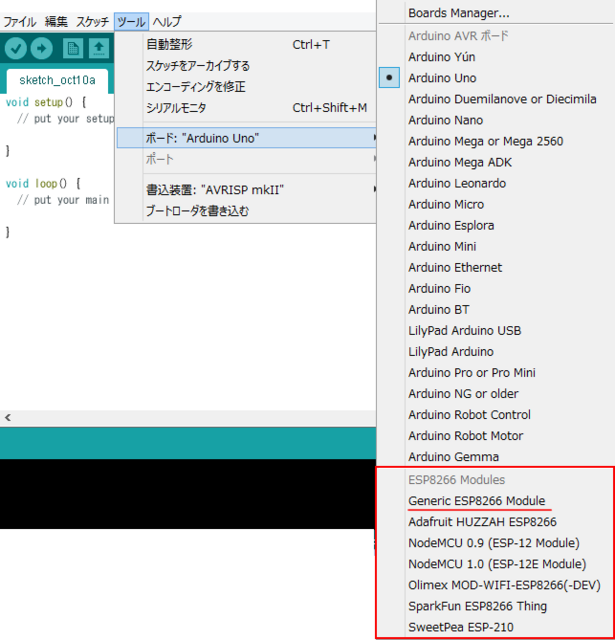Choose Generic ESP8266 Module board
The width and height of the screenshot is (615, 640).
[x=496, y=501]
